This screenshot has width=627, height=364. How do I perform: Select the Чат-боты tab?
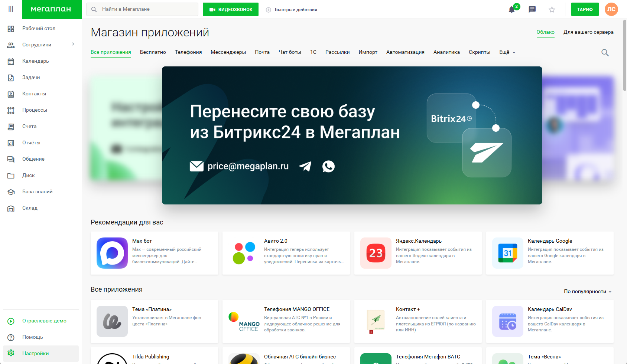tap(290, 52)
